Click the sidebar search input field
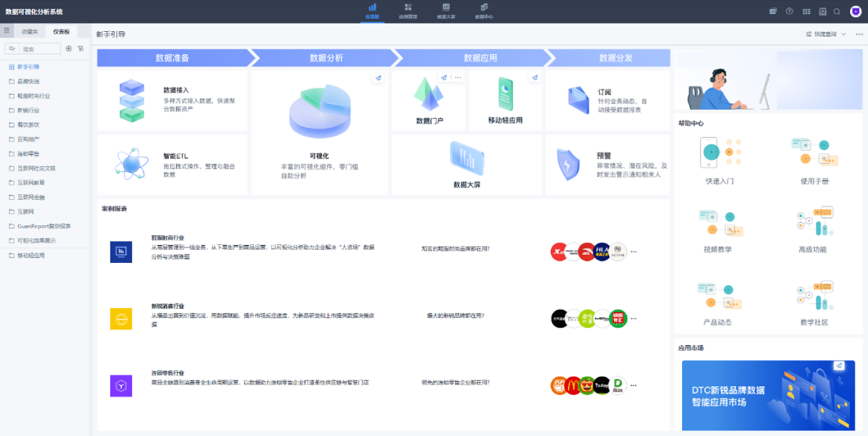 pos(40,48)
